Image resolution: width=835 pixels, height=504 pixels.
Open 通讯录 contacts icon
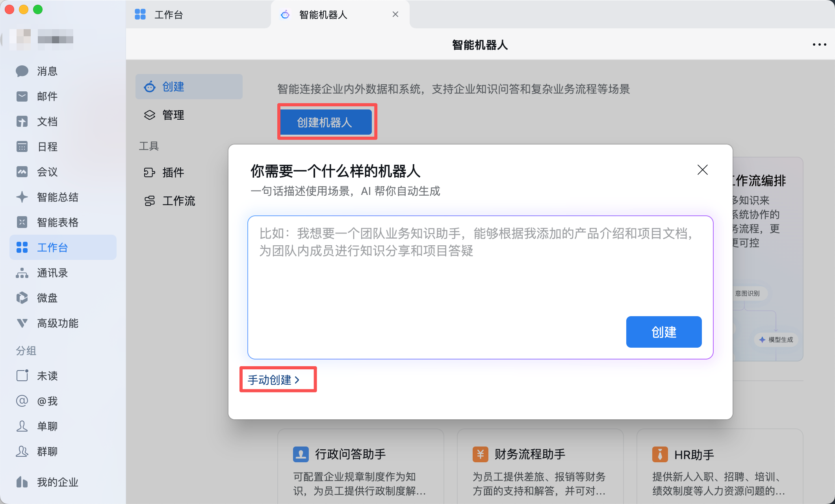tap(22, 273)
